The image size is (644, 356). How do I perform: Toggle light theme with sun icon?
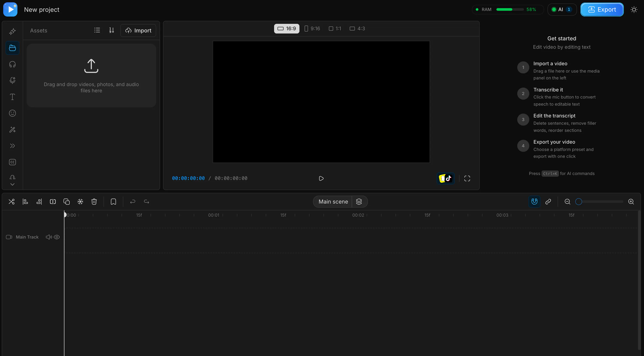click(x=634, y=9)
